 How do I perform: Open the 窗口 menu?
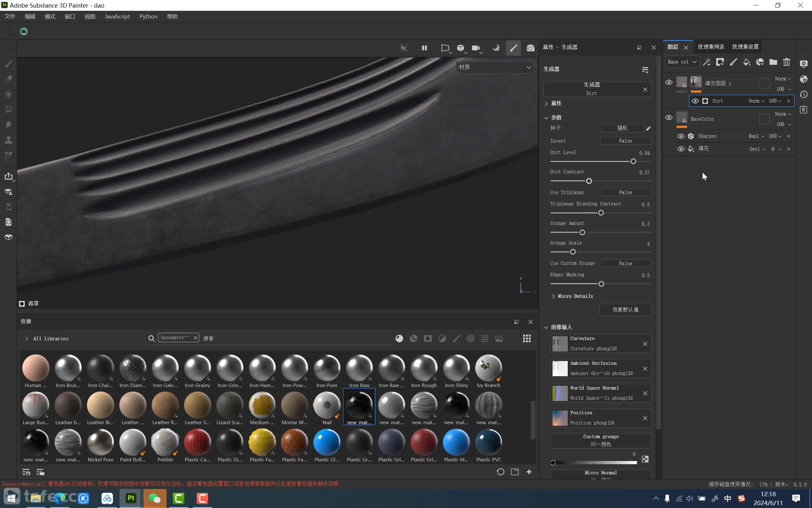click(x=70, y=17)
